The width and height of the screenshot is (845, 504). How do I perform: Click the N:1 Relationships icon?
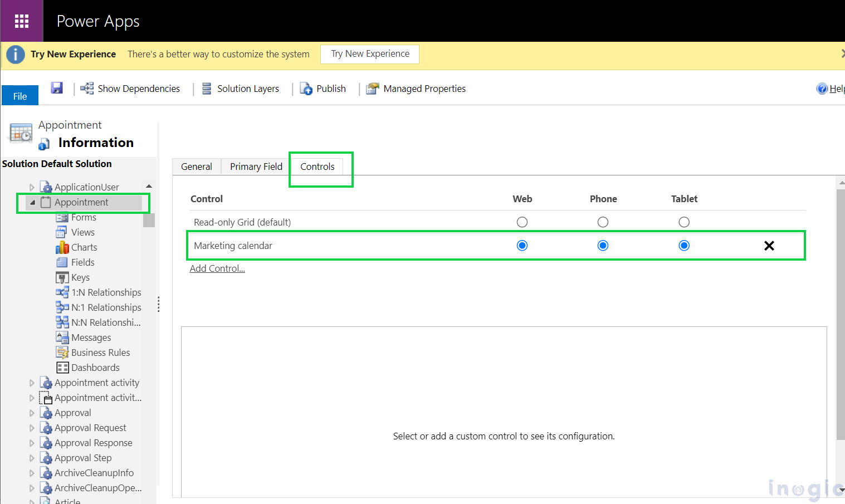(62, 307)
